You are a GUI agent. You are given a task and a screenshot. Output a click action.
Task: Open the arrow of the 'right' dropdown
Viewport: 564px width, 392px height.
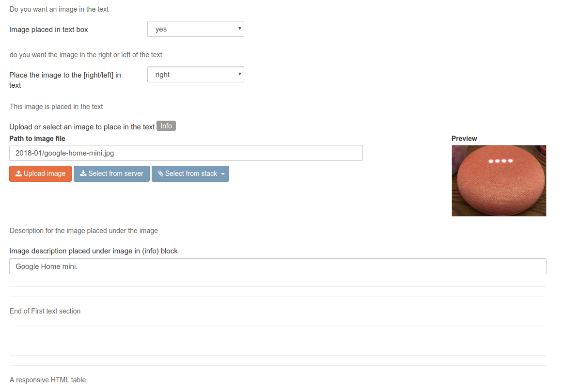239,74
